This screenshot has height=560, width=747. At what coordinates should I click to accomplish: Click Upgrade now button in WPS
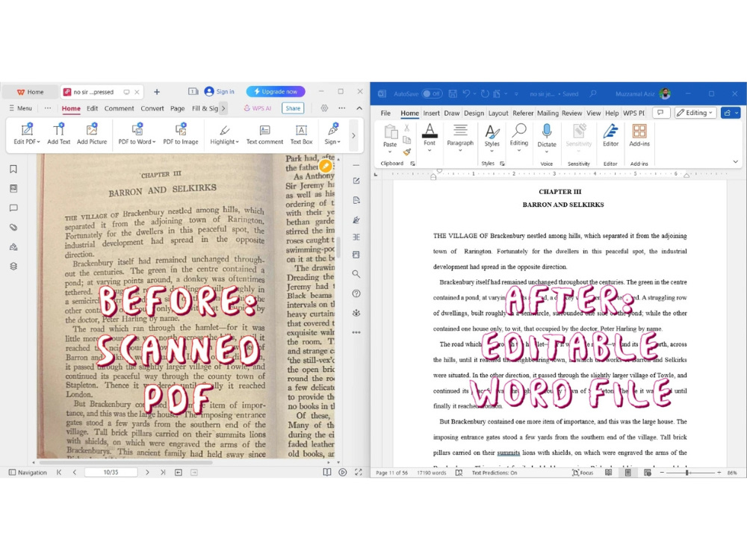click(x=276, y=91)
